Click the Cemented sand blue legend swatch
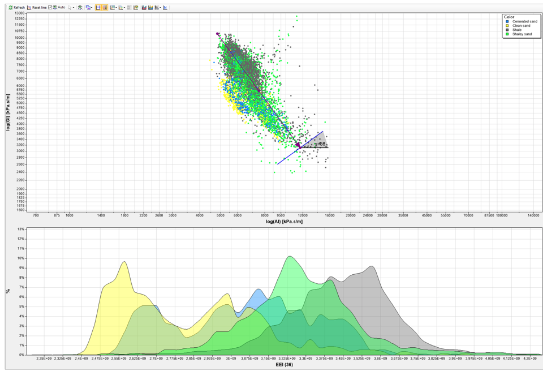Viewport: 548px width, 375px height. pyautogui.click(x=507, y=21)
